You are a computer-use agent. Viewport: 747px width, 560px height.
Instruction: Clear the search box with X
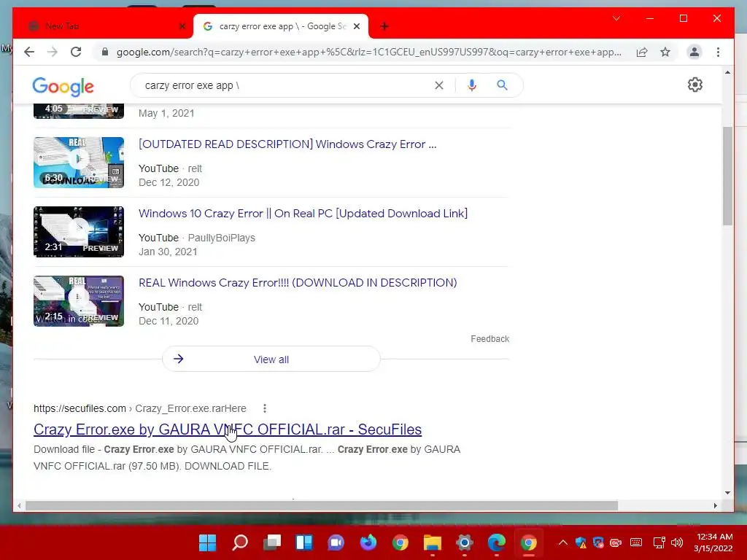point(438,85)
